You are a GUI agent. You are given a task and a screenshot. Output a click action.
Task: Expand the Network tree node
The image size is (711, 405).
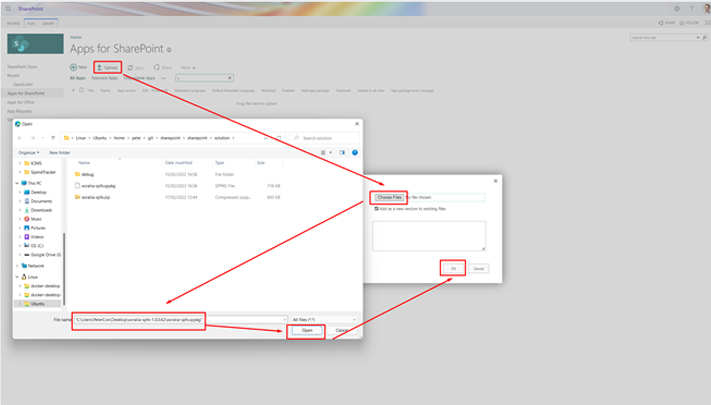pyautogui.click(x=17, y=266)
